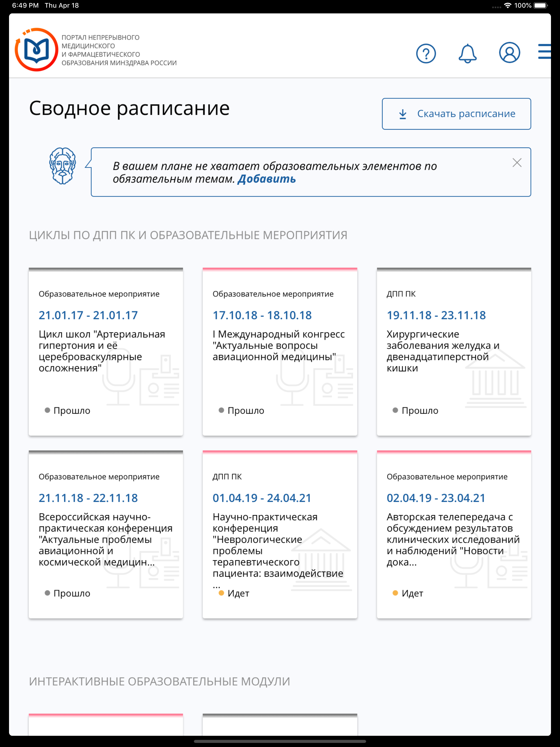
Task: Click the Wi-Fi status icon
Action: tap(507, 5)
